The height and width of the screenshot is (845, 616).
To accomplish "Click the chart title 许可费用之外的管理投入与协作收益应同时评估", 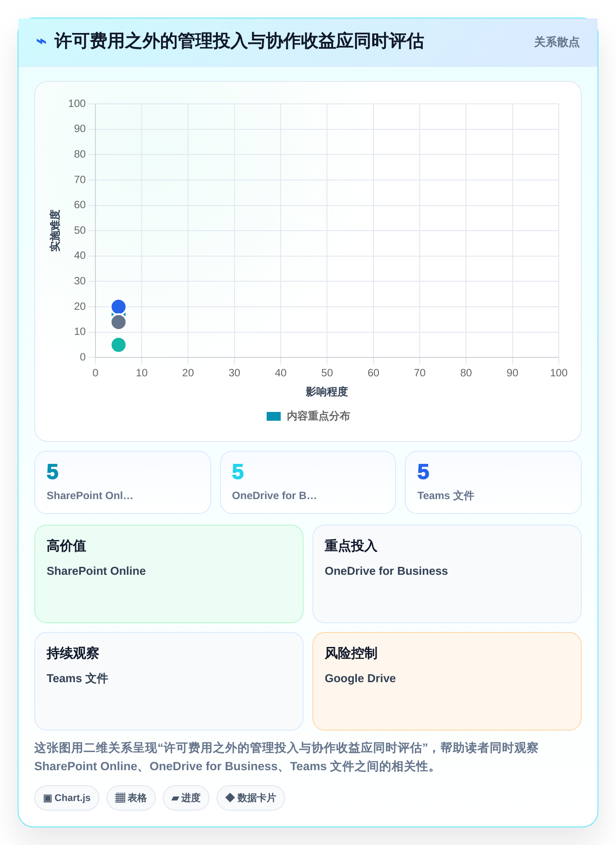I will [x=239, y=41].
